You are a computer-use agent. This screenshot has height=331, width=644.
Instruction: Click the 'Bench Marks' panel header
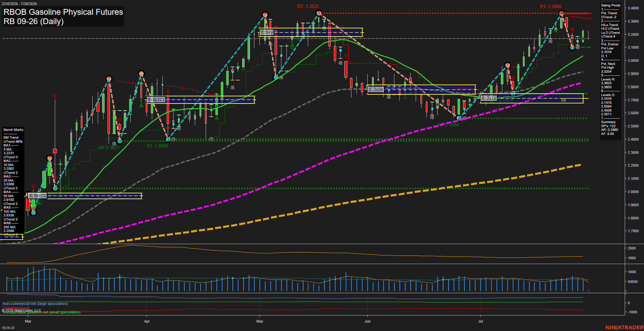coord(14,130)
